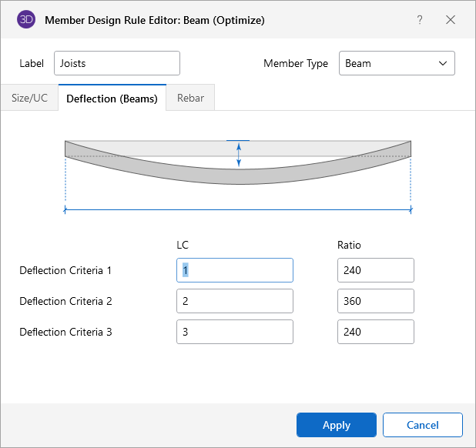Click the 3D application logo icon
Image resolution: width=476 pixels, height=448 pixels.
(x=26, y=20)
